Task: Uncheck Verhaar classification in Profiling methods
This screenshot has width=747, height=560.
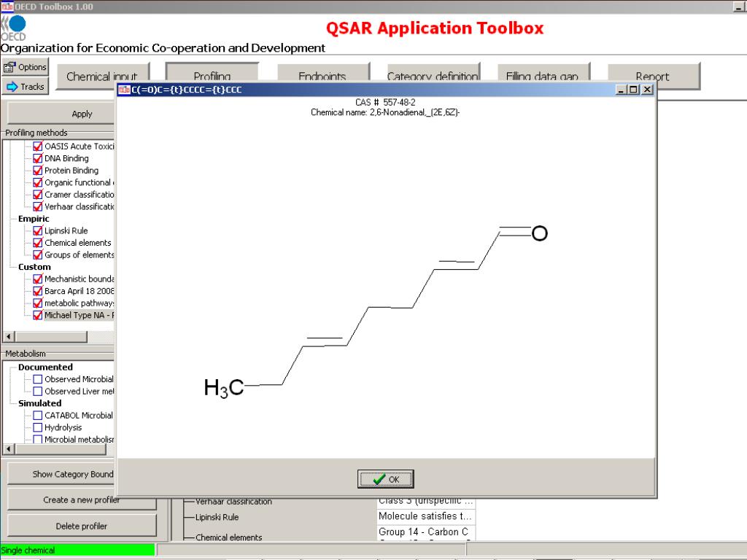Action: click(x=38, y=206)
